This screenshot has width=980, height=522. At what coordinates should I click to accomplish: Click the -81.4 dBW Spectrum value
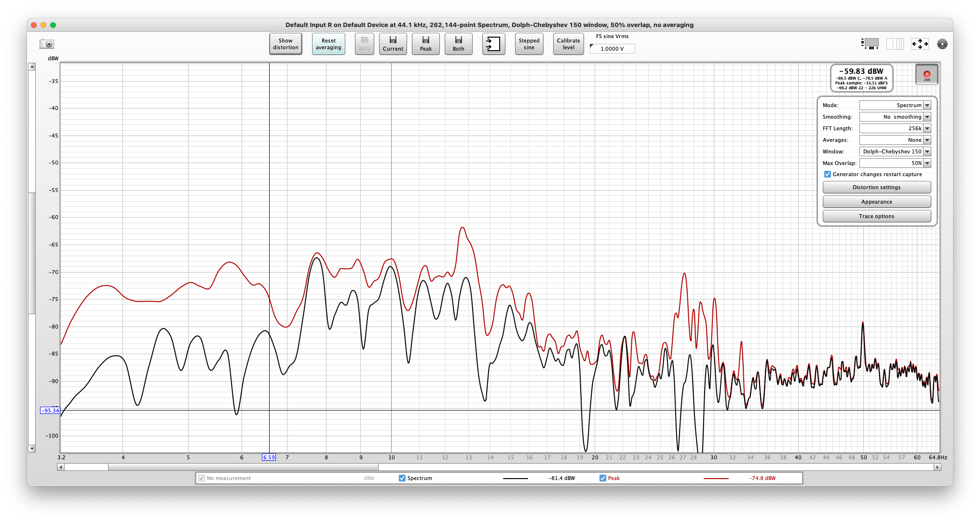click(562, 478)
